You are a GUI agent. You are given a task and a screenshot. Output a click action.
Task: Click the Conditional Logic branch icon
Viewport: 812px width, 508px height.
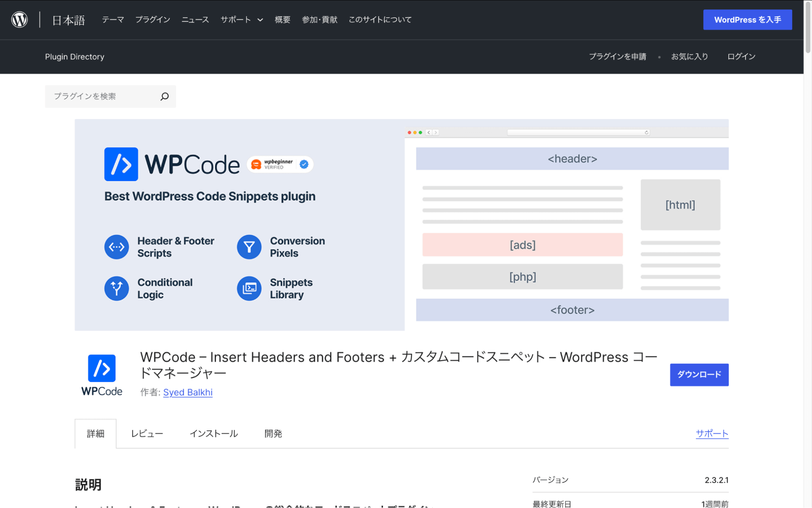[x=117, y=289]
